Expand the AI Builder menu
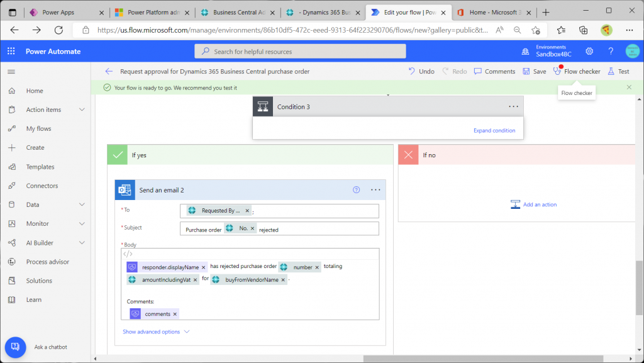 82,243
